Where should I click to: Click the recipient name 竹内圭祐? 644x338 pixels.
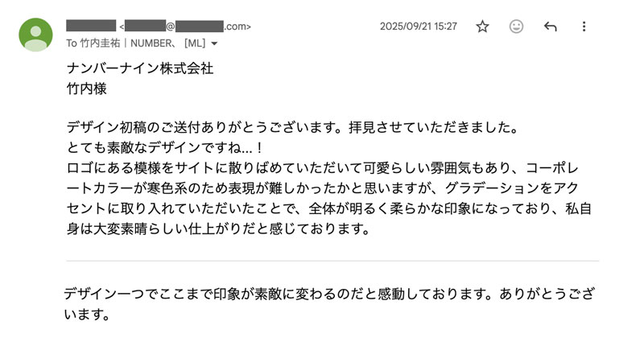(102, 43)
